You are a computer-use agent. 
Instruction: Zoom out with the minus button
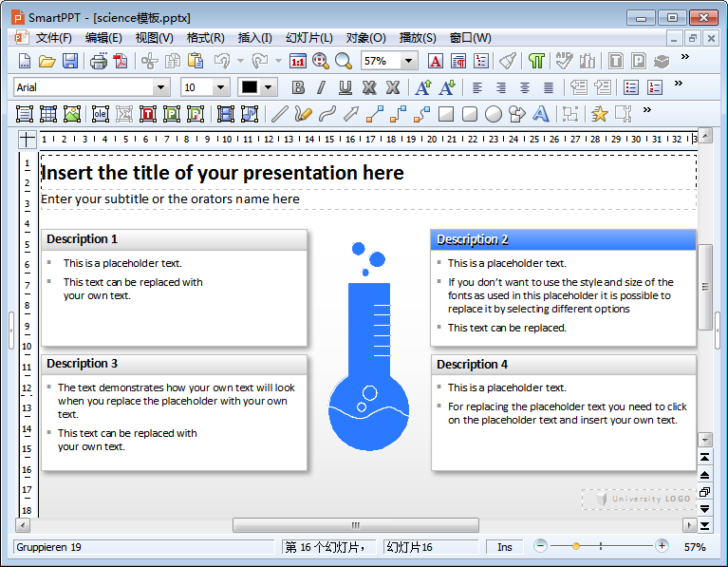540,545
